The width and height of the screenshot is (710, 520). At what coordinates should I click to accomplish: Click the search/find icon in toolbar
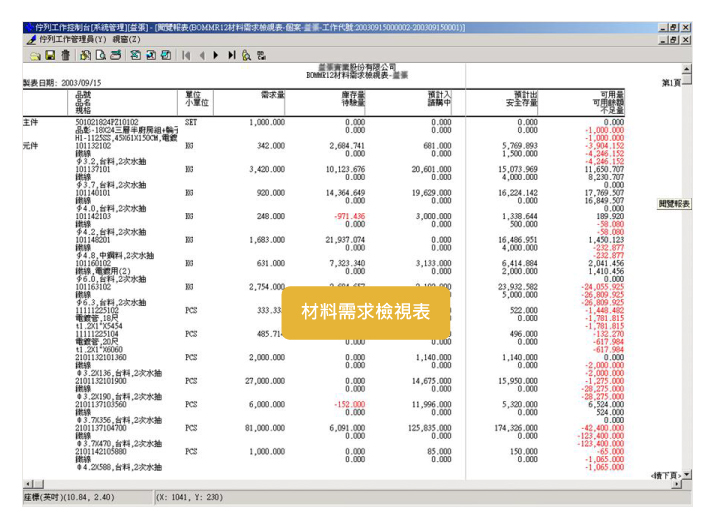(247, 57)
